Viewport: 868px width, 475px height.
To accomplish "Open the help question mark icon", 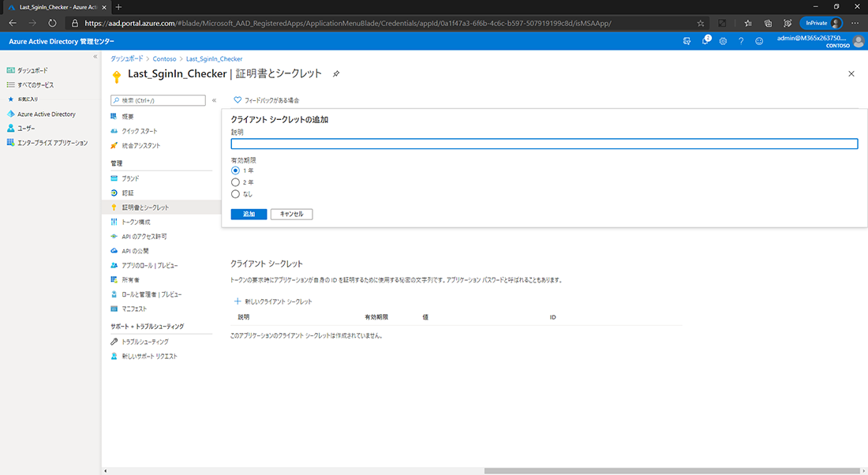I will [x=741, y=41].
